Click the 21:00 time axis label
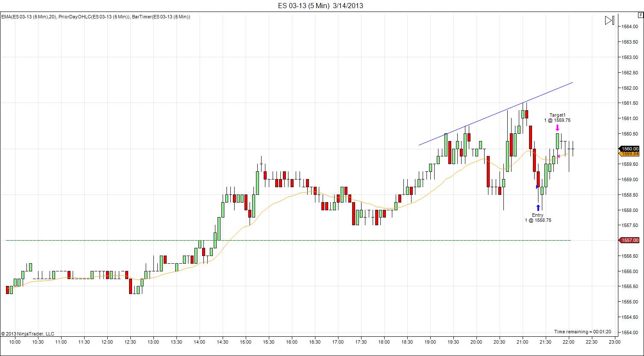644x356 pixels. click(x=523, y=342)
